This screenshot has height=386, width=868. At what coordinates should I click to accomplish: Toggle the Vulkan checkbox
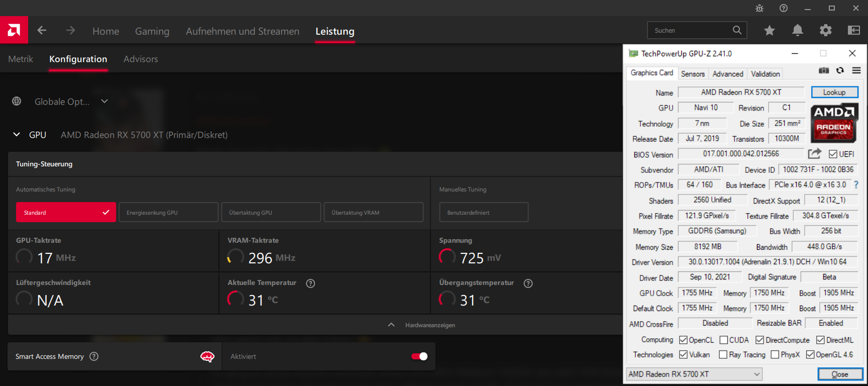(x=683, y=355)
